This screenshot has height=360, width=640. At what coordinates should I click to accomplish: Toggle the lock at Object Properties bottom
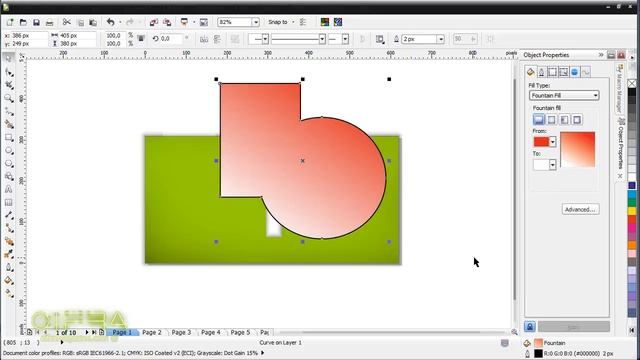pos(530,327)
